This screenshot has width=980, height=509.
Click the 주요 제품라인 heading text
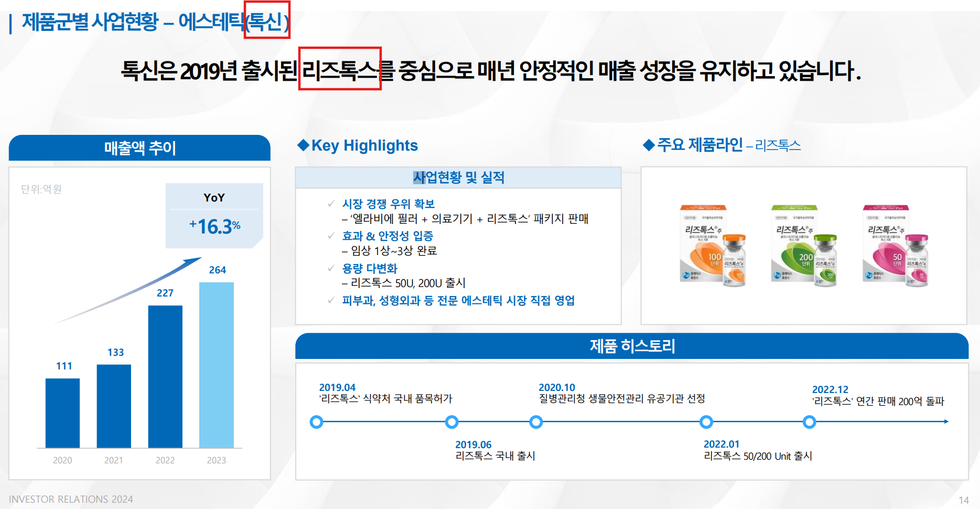pos(700,144)
